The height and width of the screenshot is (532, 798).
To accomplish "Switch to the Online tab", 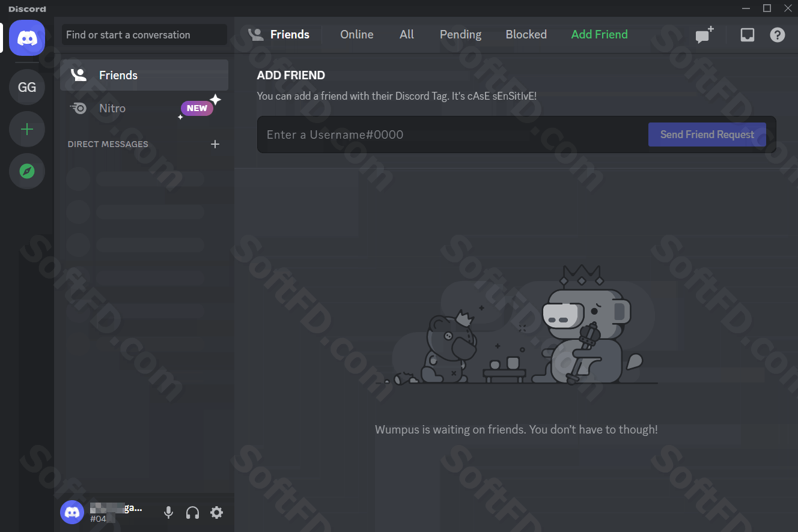I will coord(357,35).
